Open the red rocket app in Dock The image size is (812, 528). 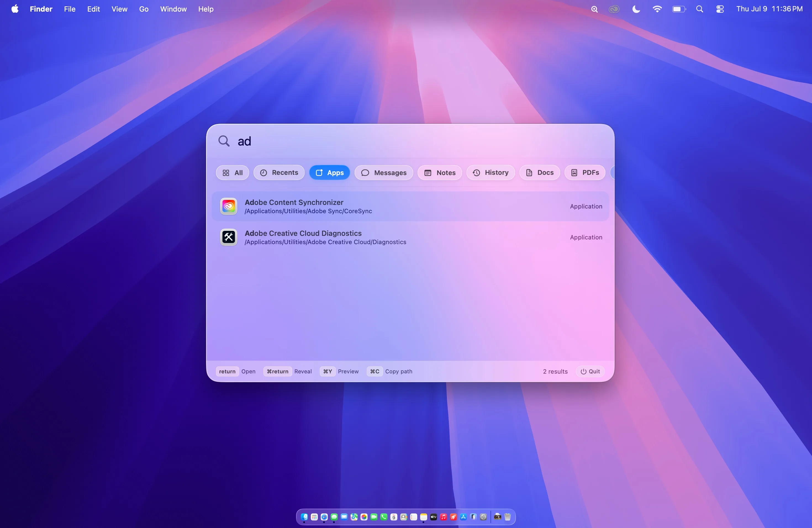click(454, 517)
